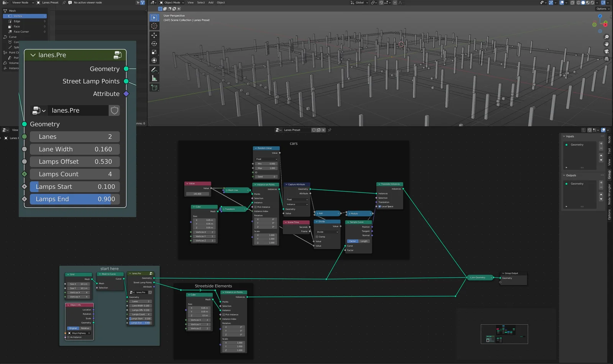Click the Add Cube tool icon

coord(154,88)
